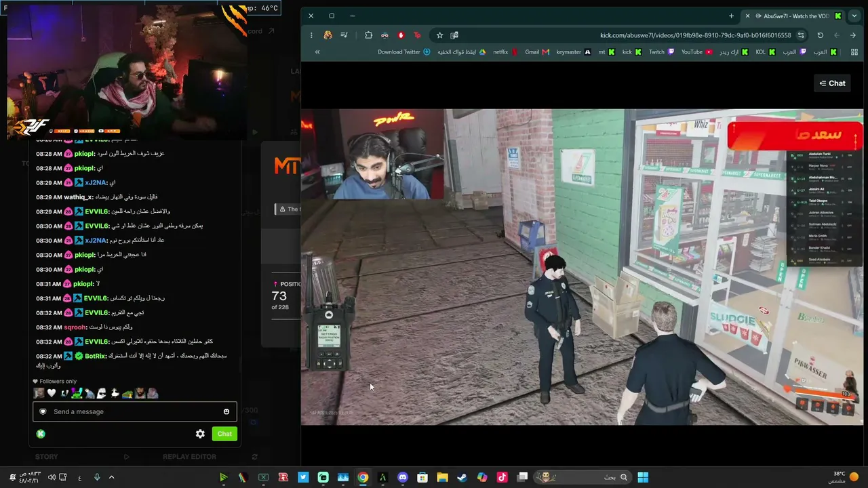Click the browser address bar URL

click(695, 35)
